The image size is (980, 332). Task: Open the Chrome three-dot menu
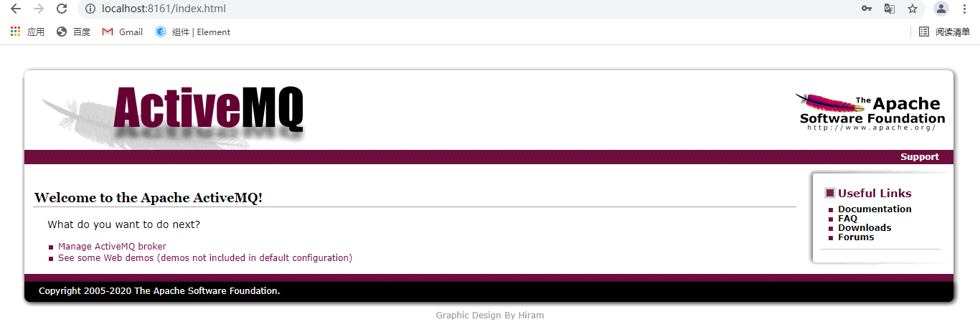click(x=964, y=9)
